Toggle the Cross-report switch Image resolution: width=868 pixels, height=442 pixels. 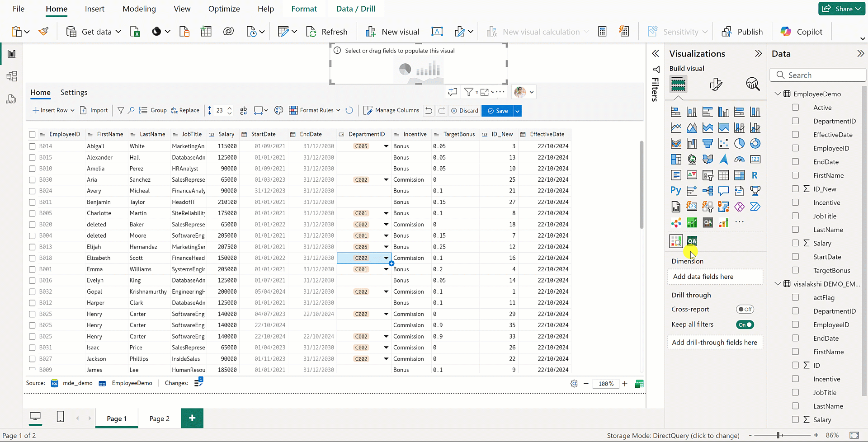click(745, 310)
